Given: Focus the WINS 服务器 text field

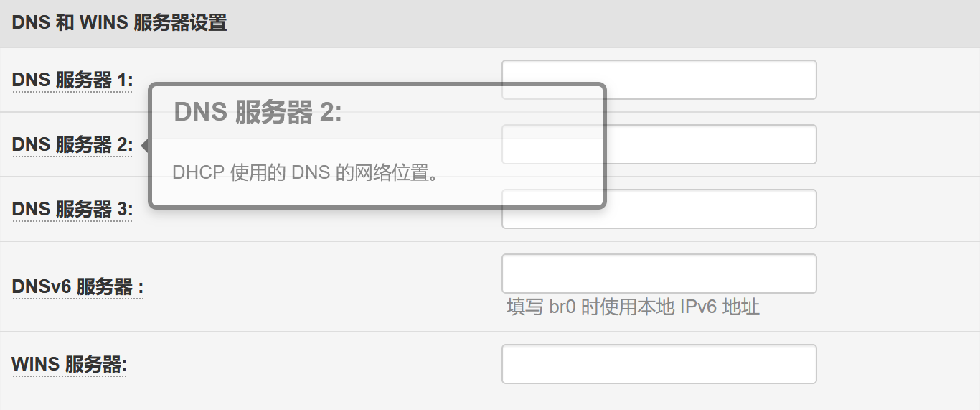Looking at the screenshot, I should click(659, 364).
